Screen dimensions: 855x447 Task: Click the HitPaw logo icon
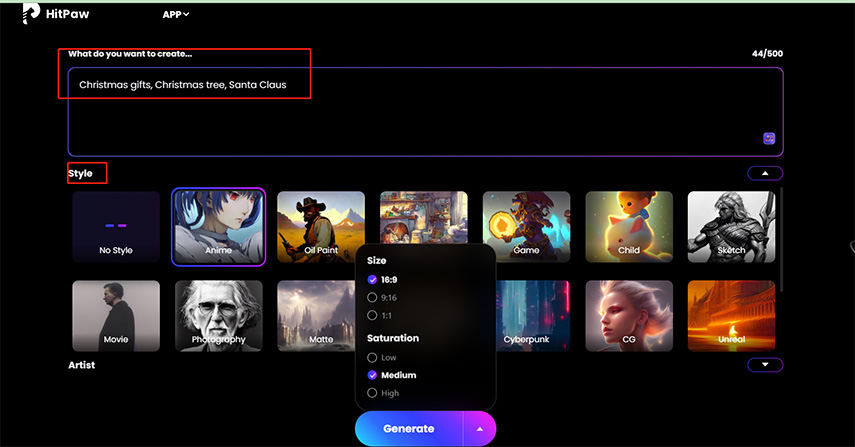pyautogui.click(x=31, y=13)
